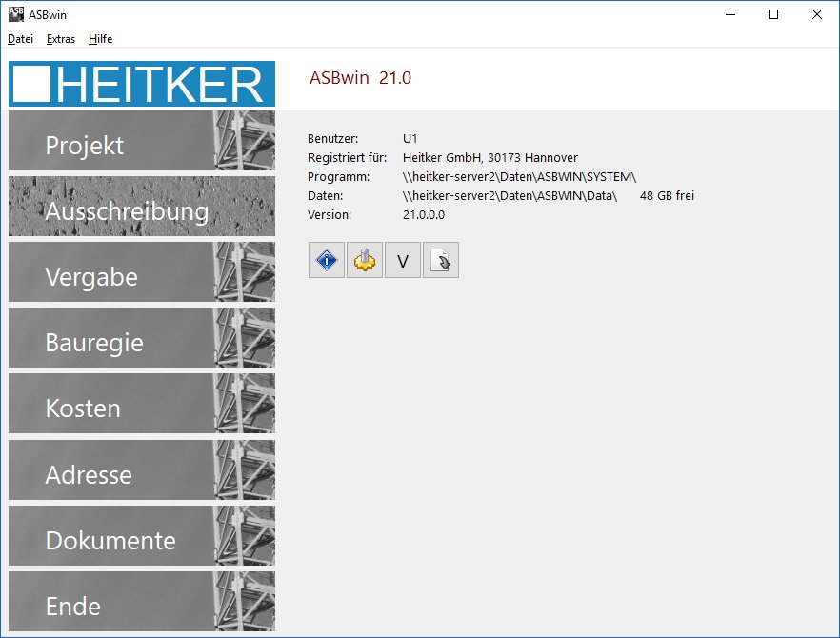The image size is (840, 638).
Task: Open the Ausschreibung module
Action: tap(141, 207)
